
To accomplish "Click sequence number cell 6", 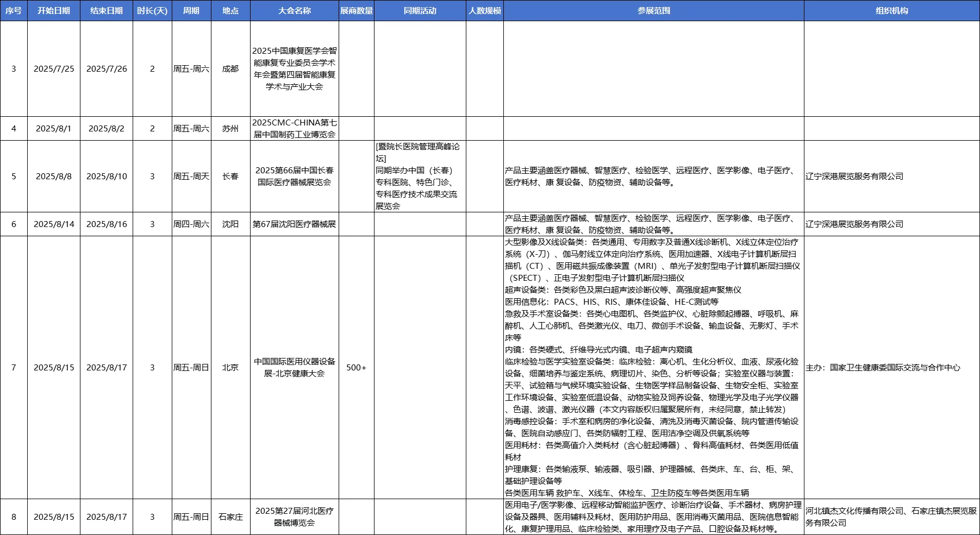I will [14, 224].
